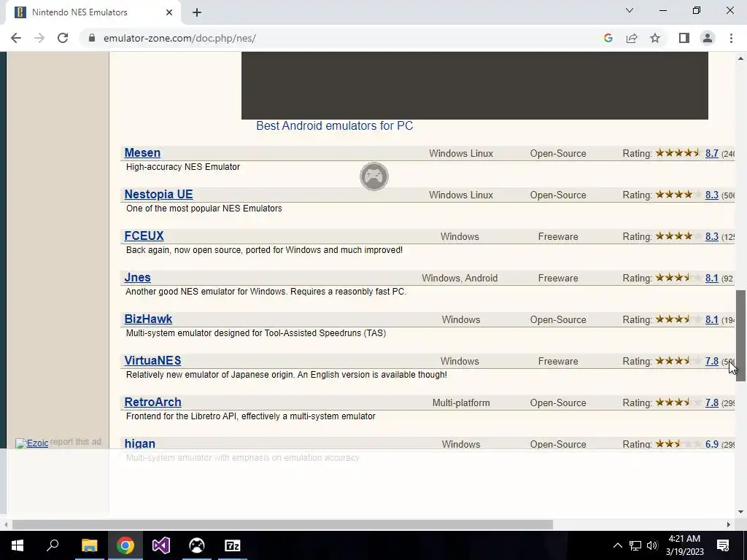This screenshot has width=747, height=560.
Task: Select the Nintendo NES Emulators tab
Action: pos(93,12)
